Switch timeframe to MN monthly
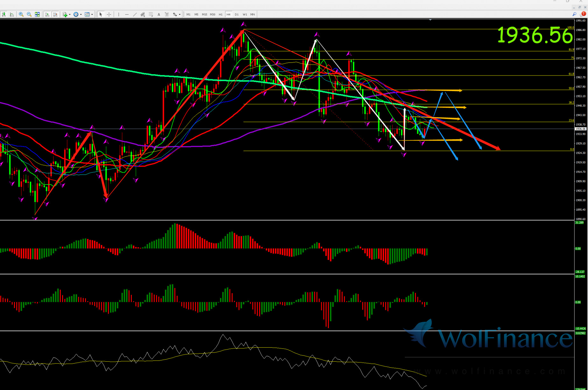Viewport: 588px width, 390px height. (252, 14)
